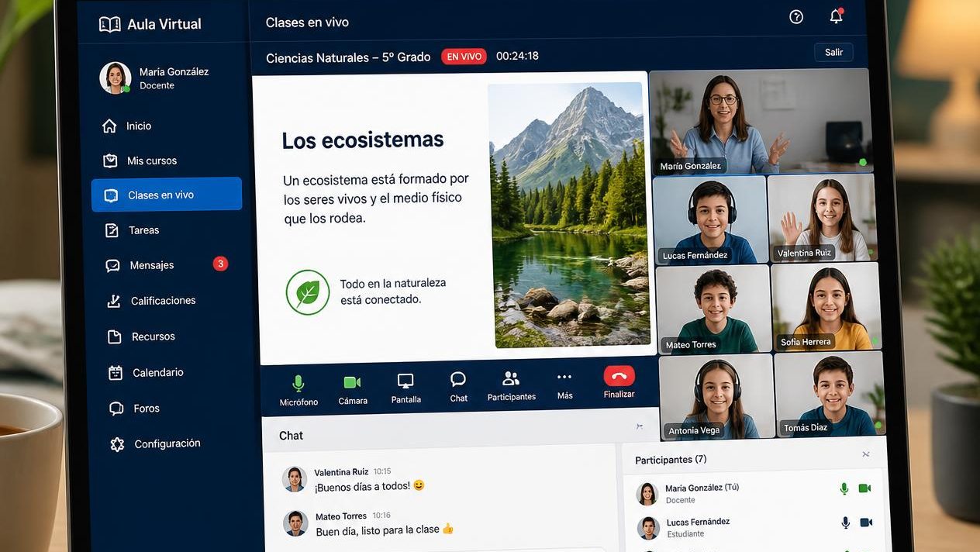980x552 pixels.
Task: Open Participantes from the call toolbar
Action: [x=511, y=385]
